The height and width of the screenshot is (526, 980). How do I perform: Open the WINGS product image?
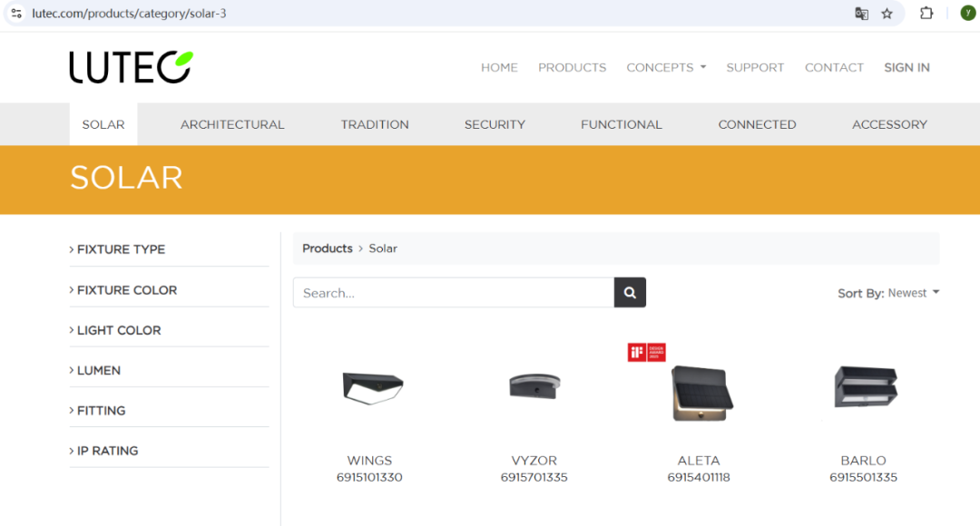[373, 387]
